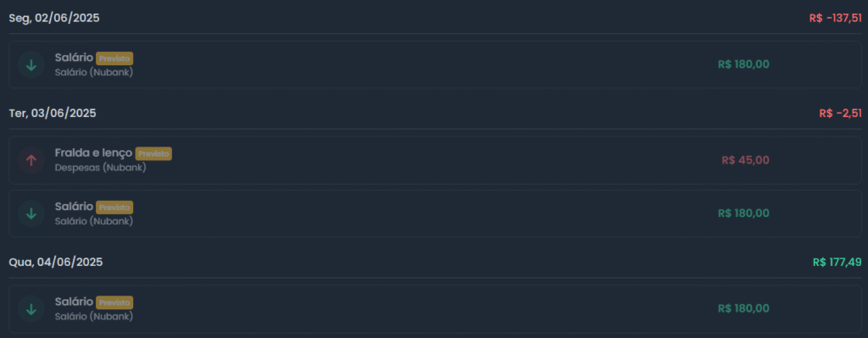Click the R$ 180,00 amount on 04/06/2025
Screen dimensions: 868x338
tap(743, 308)
